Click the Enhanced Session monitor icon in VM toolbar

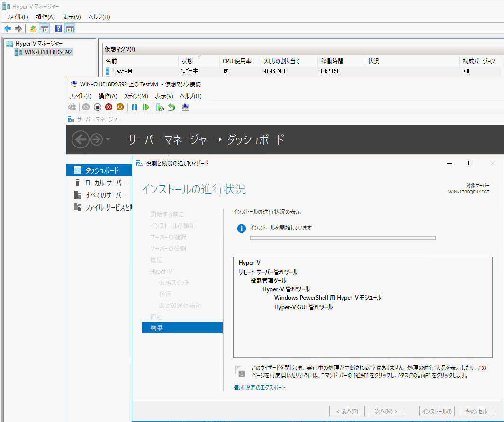click(x=186, y=107)
